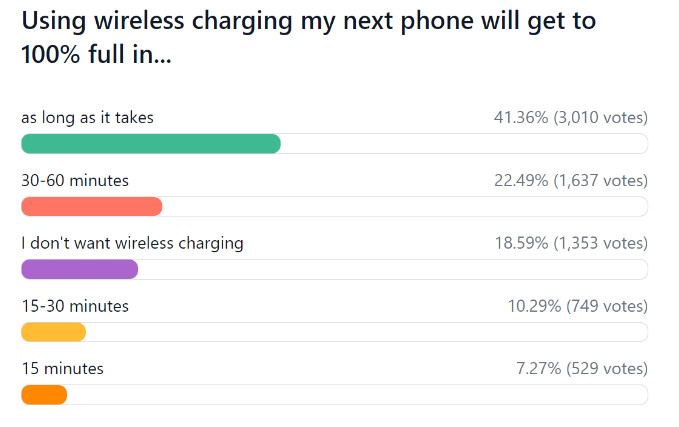Click the 10.29% (749 votes) result text
The width and height of the screenshot is (679, 427).
coord(578,306)
